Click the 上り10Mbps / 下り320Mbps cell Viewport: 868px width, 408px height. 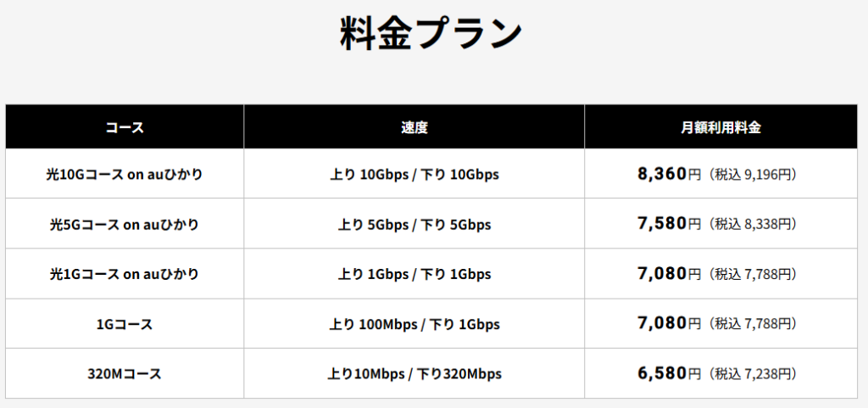pyautogui.click(x=414, y=374)
